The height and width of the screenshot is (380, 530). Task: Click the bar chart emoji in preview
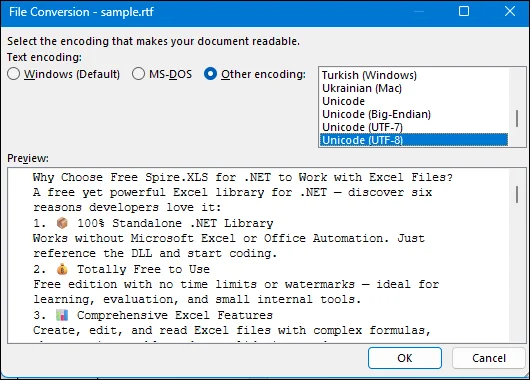click(62, 315)
